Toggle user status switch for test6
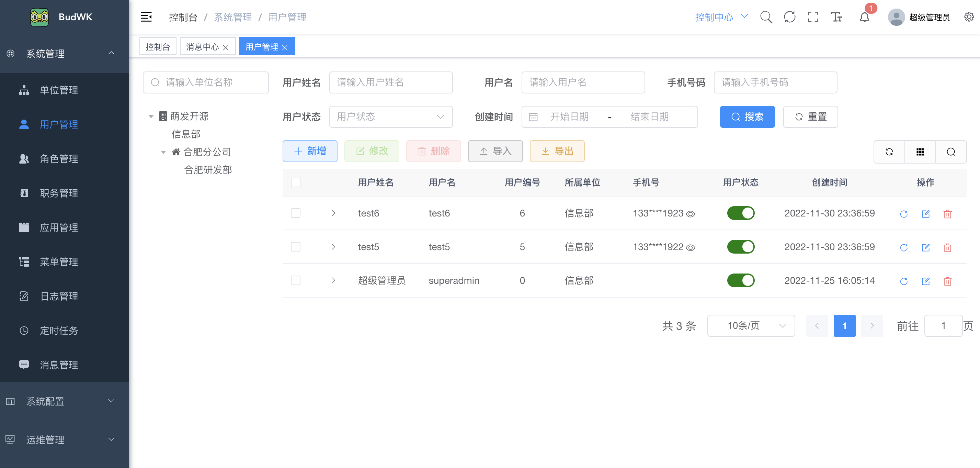 (740, 213)
